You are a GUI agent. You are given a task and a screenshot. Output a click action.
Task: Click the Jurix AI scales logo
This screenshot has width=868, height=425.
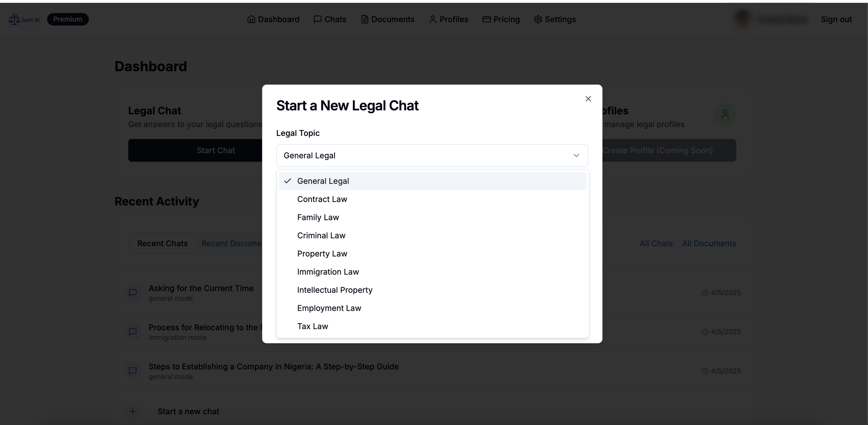[x=14, y=19]
